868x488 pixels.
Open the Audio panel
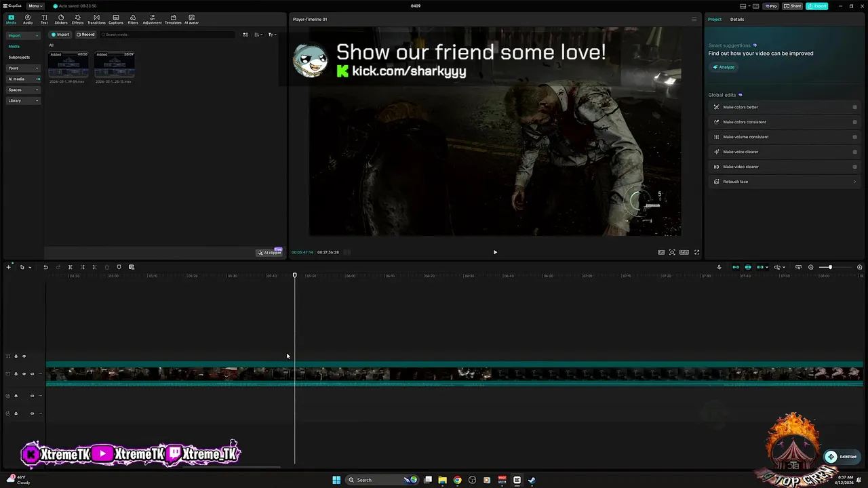(x=28, y=19)
